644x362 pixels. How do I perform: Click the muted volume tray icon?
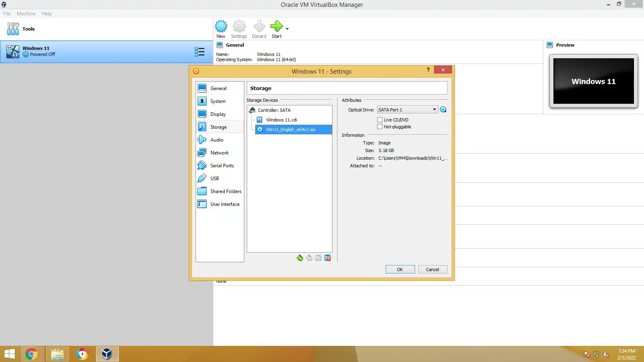click(606, 354)
